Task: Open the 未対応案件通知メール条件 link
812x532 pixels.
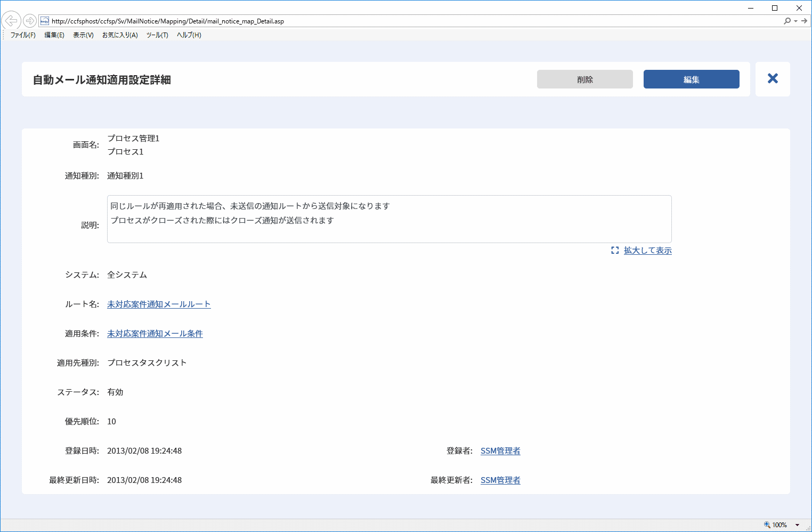Action: point(155,334)
